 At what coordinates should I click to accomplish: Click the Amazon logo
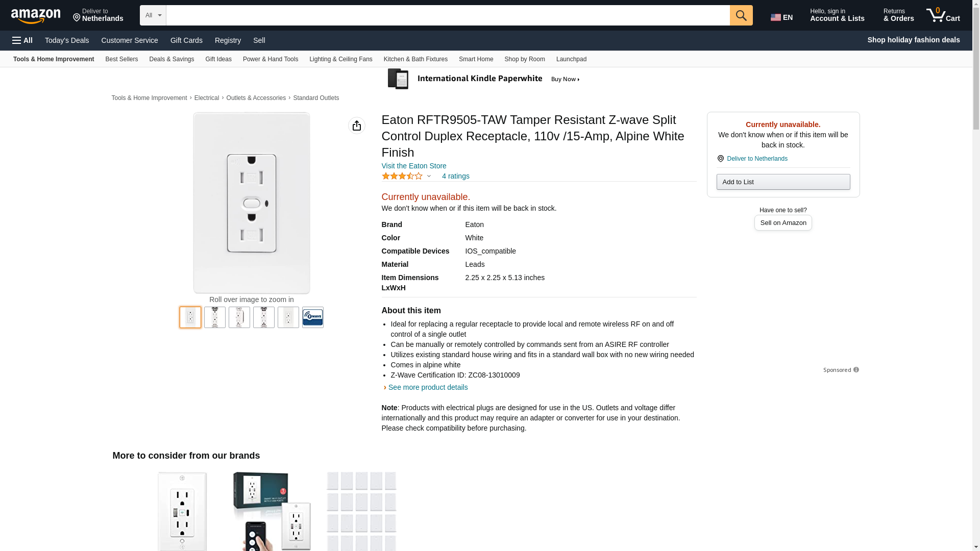(36, 16)
